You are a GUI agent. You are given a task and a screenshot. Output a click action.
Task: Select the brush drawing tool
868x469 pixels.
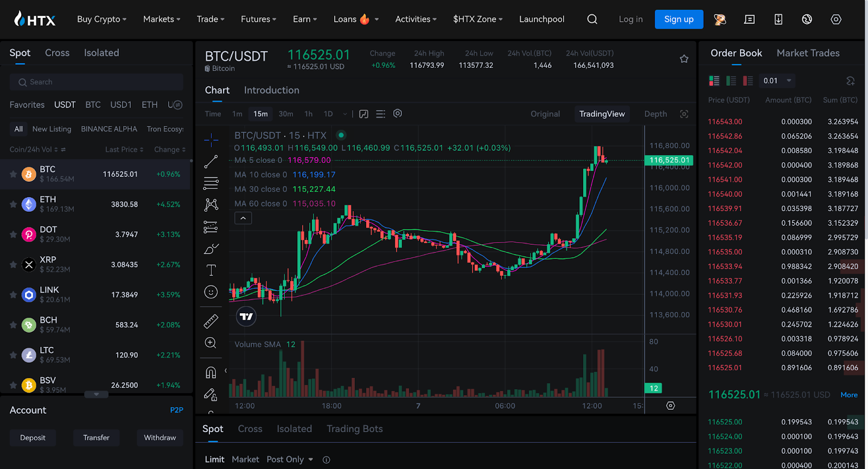211,249
